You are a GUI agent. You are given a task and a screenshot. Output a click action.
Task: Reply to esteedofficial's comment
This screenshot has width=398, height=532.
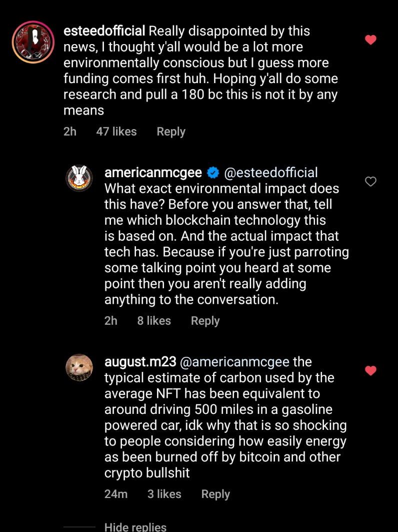click(171, 132)
